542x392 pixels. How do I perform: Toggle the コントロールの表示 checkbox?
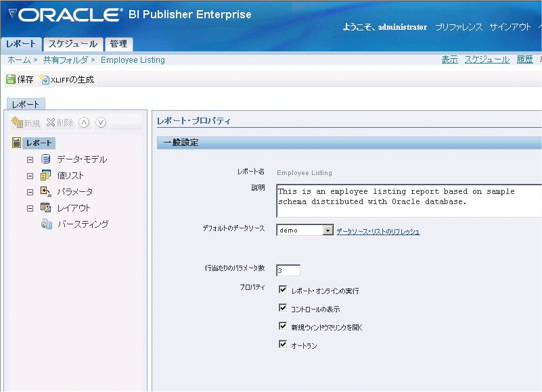[283, 308]
